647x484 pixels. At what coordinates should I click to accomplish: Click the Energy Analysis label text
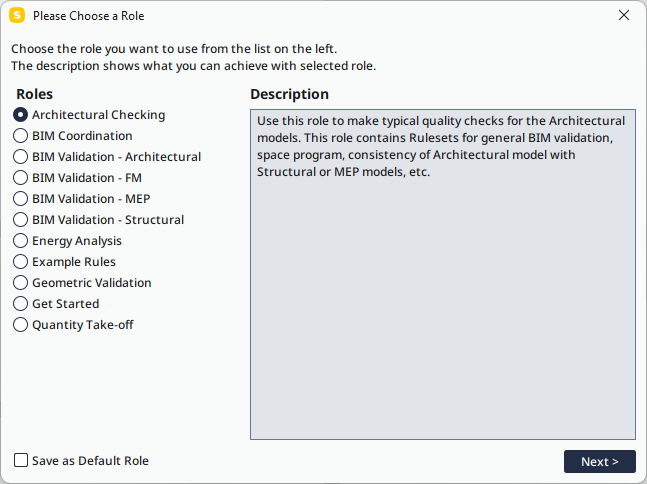[x=77, y=241]
